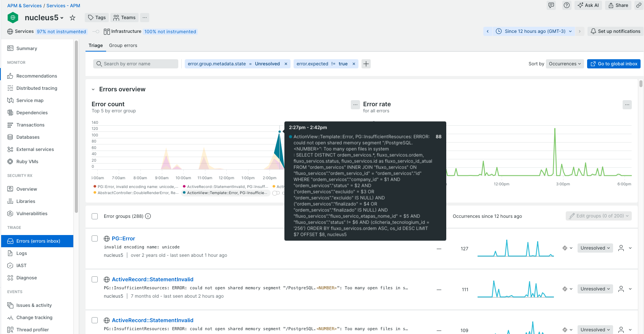
Task: Select Errors (errors inbox) menu item
Action: coord(37,241)
